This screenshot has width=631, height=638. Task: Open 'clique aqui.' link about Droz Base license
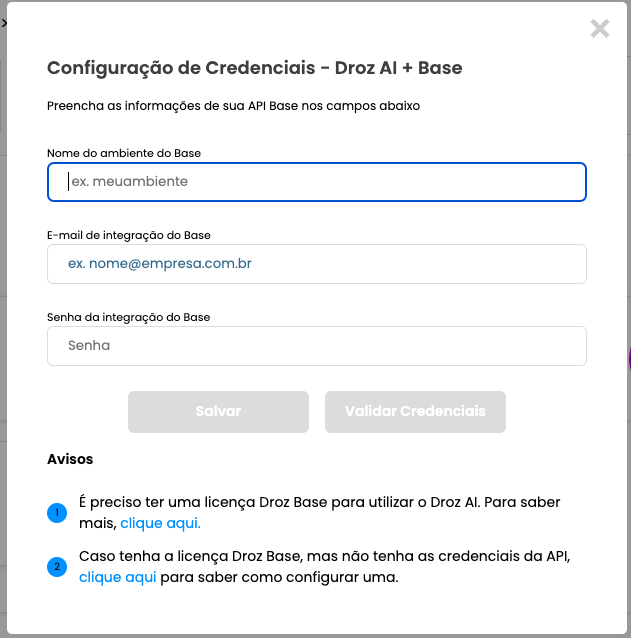tap(160, 523)
